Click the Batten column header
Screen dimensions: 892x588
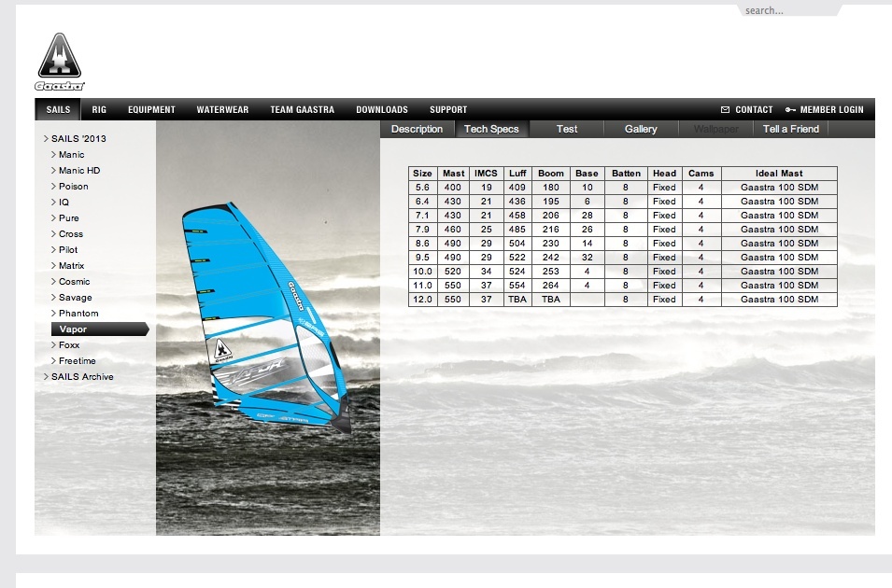click(x=626, y=174)
